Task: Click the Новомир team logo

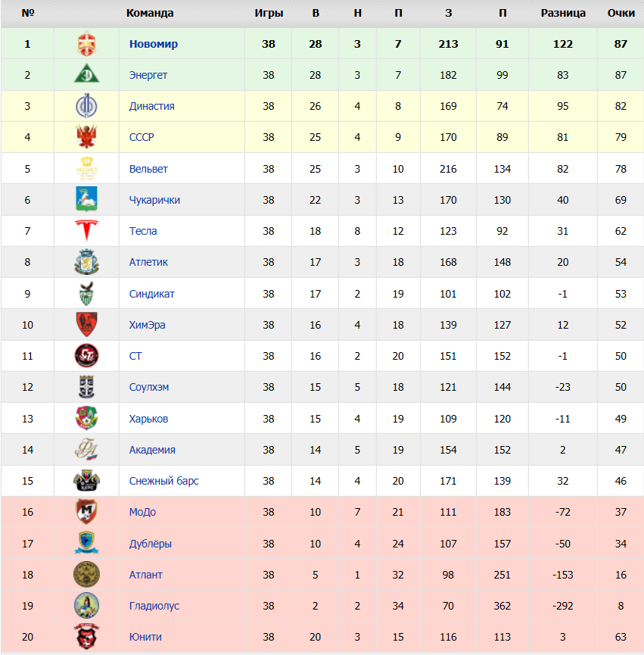Action: 86,43
